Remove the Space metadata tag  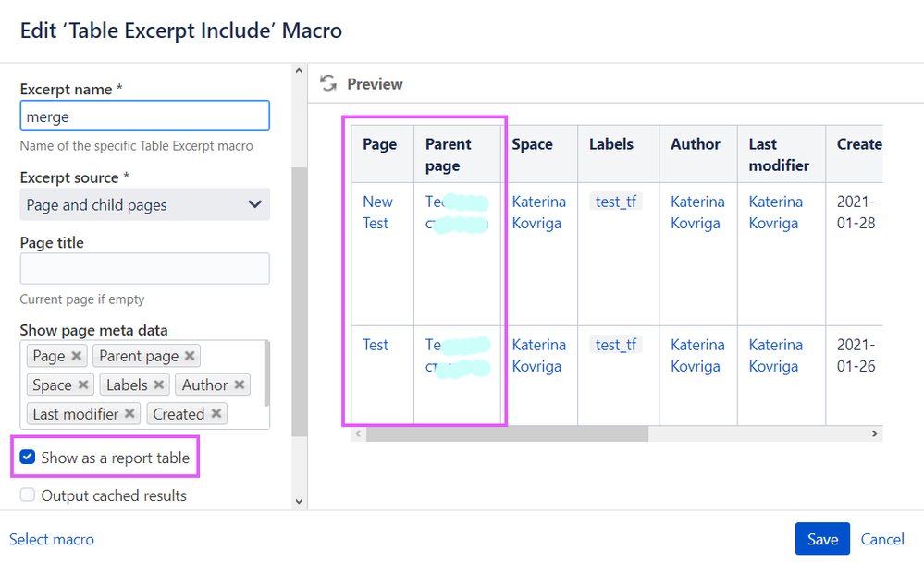[x=83, y=385]
